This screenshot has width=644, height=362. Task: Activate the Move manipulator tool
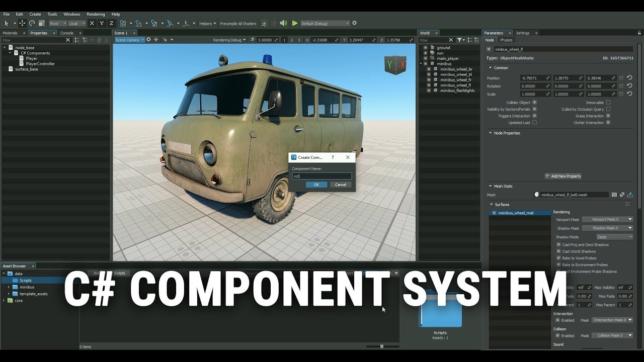[22, 23]
